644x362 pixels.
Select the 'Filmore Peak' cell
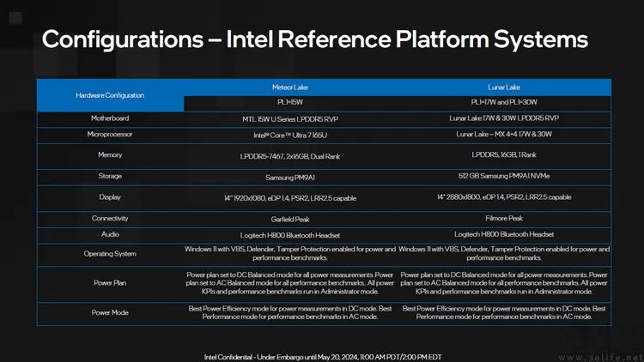(504, 219)
